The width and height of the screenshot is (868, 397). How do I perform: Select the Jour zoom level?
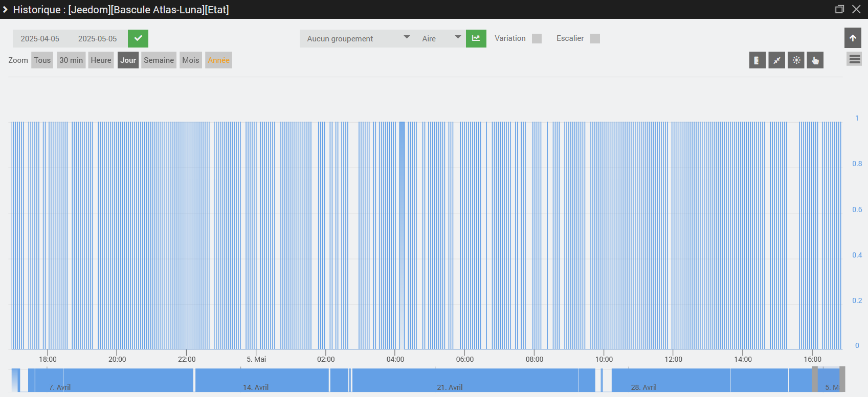click(128, 60)
